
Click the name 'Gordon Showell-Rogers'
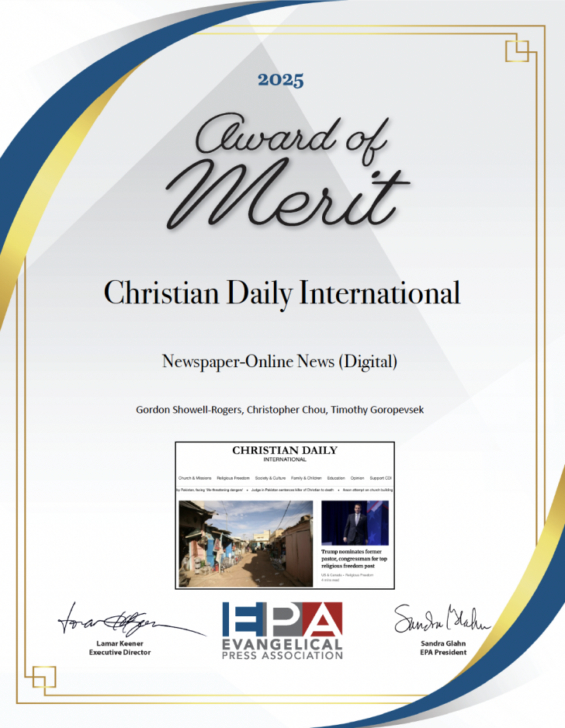[189, 410]
